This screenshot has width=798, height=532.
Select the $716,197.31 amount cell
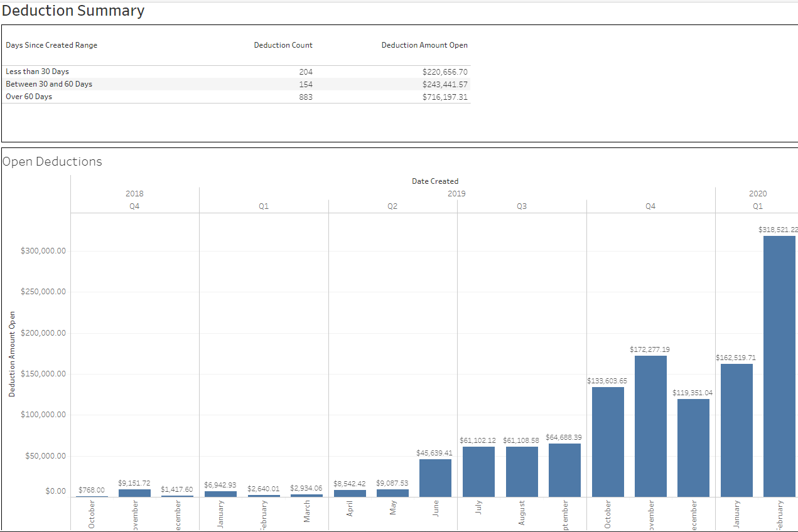pyautogui.click(x=445, y=97)
